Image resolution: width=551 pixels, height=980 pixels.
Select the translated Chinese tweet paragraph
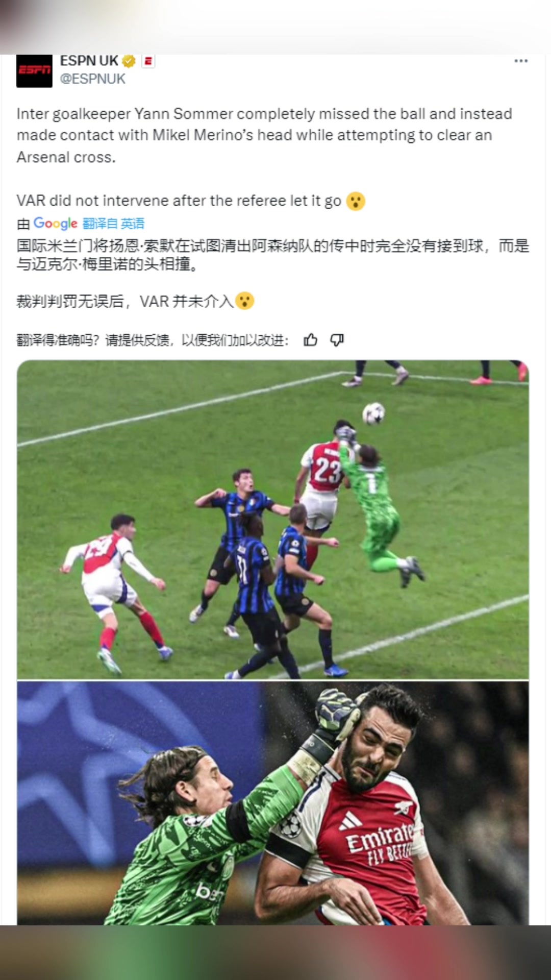[x=273, y=255]
